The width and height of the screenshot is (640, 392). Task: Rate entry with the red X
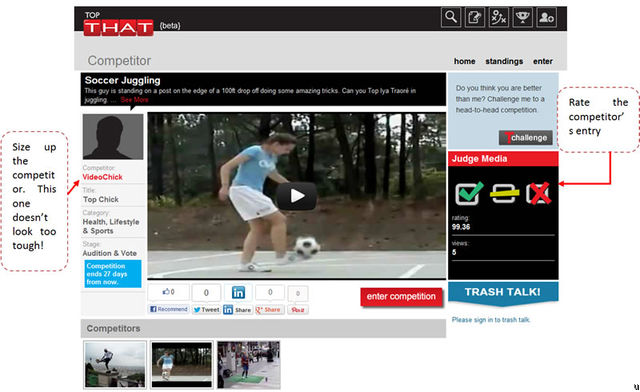[x=538, y=194]
